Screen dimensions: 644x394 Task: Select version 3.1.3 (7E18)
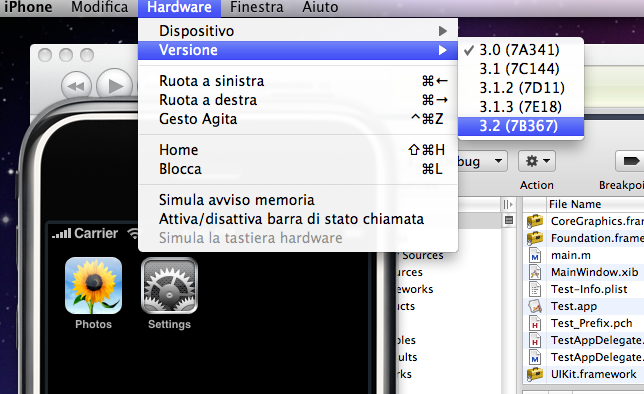pos(521,107)
